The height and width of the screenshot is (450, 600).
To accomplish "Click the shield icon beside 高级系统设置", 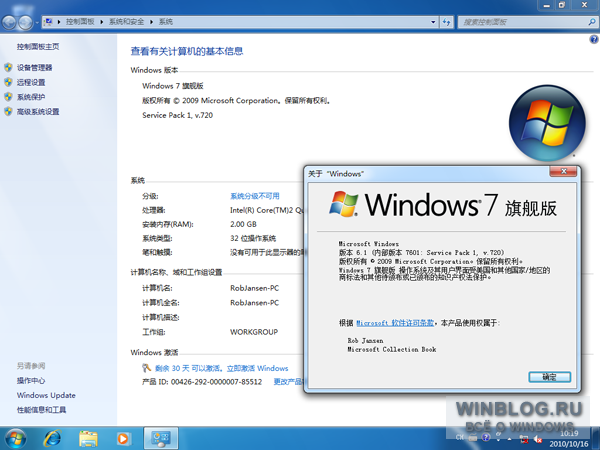I will 8,111.
